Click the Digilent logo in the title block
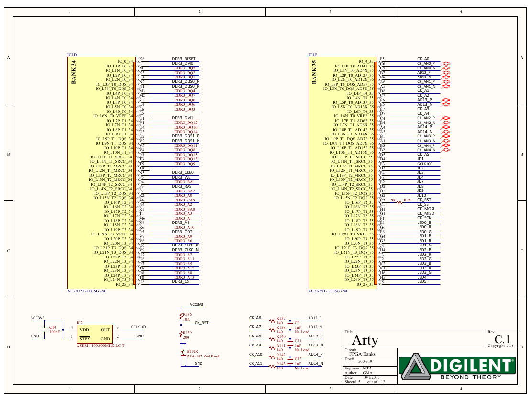This screenshot has width=532, height=402. click(457, 367)
